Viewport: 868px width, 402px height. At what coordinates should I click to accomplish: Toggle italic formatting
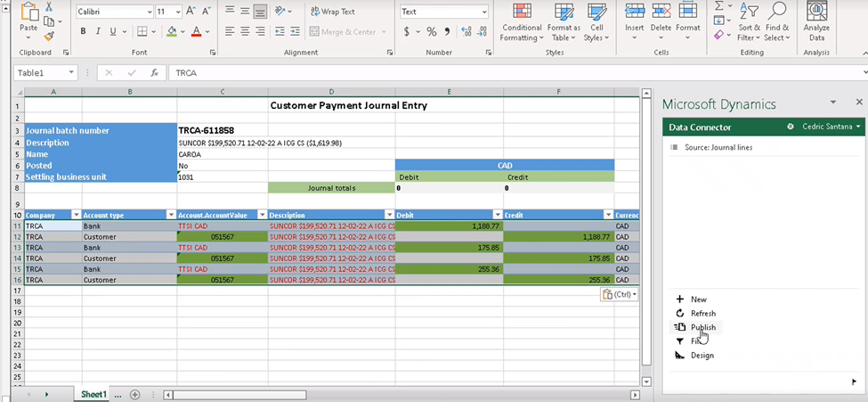97,31
